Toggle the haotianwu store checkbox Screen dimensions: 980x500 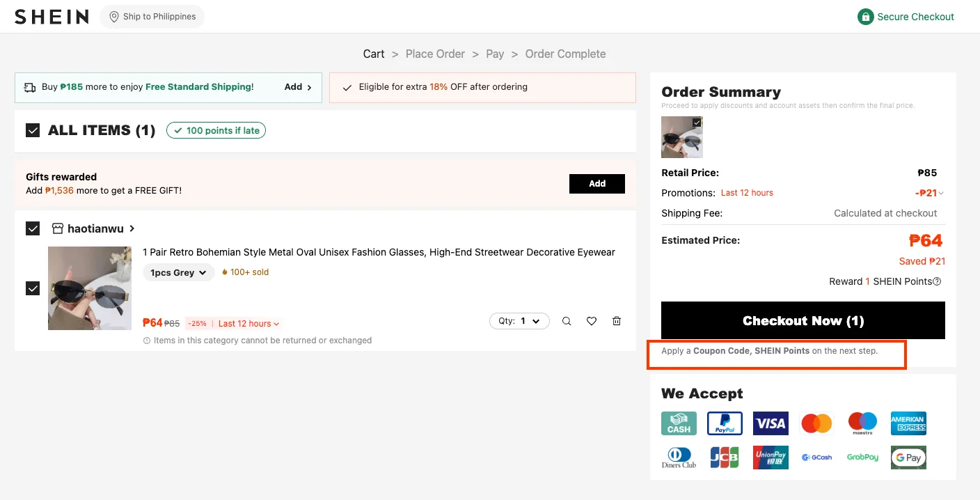click(x=33, y=228)
